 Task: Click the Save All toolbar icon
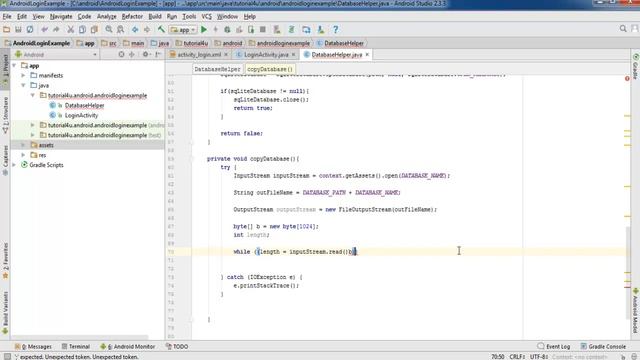18,29
